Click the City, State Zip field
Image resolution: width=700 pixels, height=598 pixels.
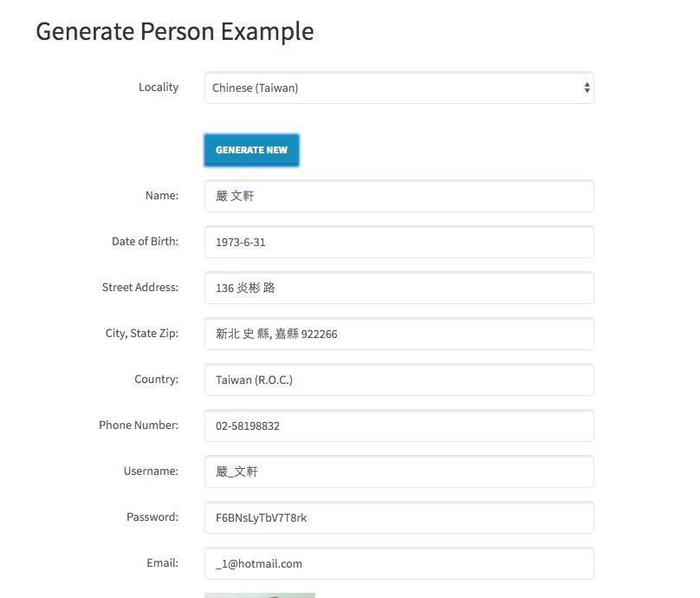(x=399, y=334)
